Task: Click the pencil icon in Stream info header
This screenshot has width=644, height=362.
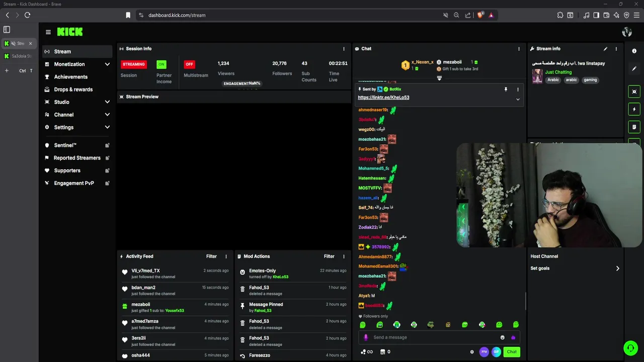Action: click(x=605, y=49)
